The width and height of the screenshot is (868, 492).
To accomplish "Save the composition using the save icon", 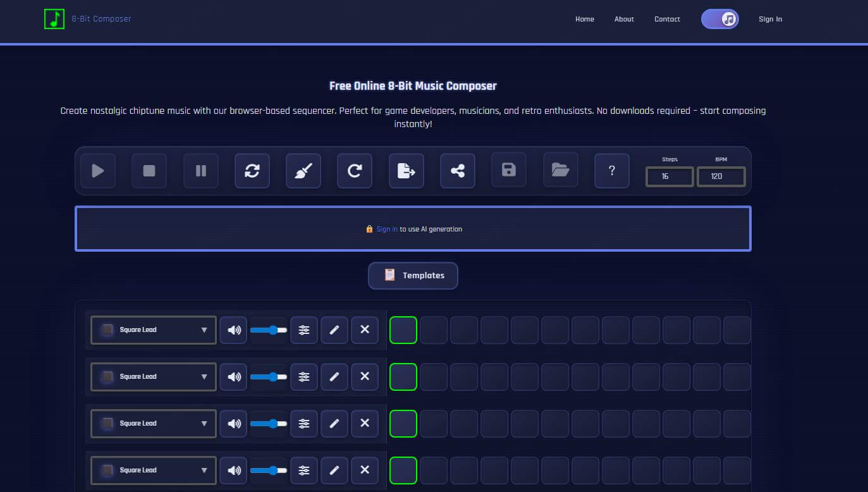I will point(509,171).
